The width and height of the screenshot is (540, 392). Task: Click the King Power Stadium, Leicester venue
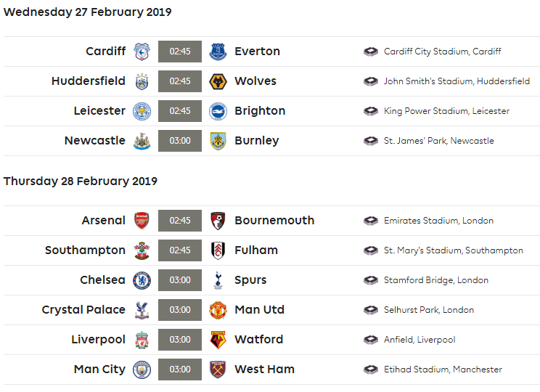[446, 111]
